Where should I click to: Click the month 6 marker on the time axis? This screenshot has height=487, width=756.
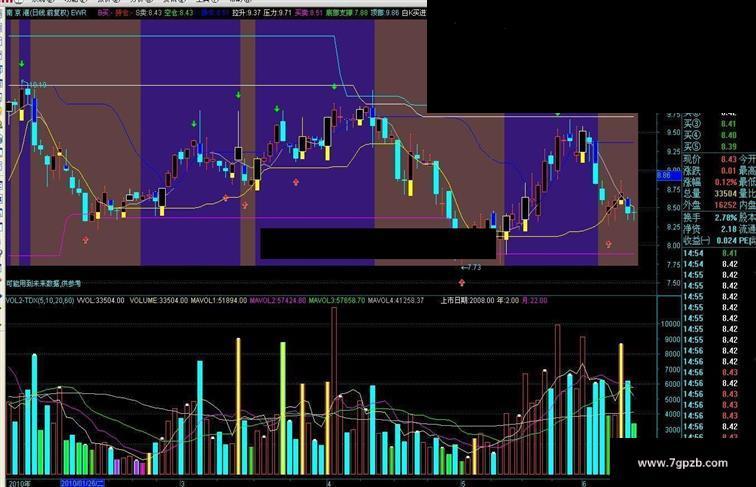click(x=584, y=483)
